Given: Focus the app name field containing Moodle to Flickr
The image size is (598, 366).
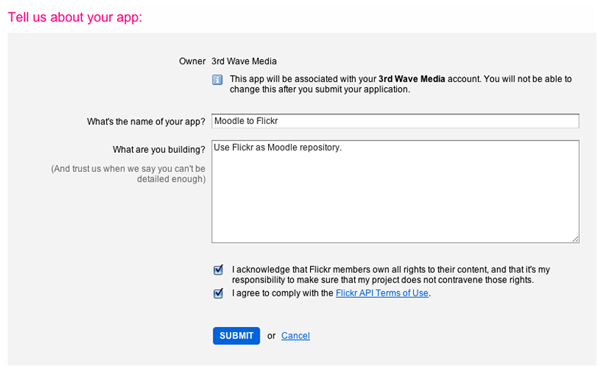Looking at the screenshot, I should click(x=395, y=121).
